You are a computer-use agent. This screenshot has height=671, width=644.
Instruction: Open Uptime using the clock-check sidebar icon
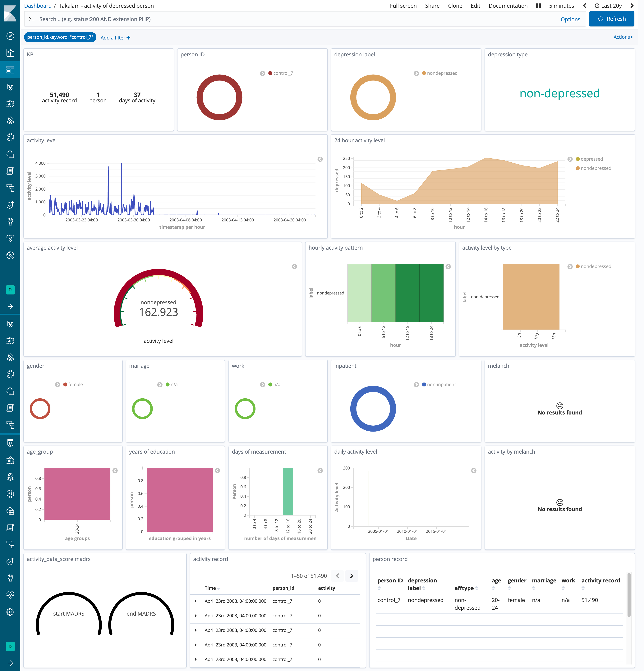click(10, 204)
